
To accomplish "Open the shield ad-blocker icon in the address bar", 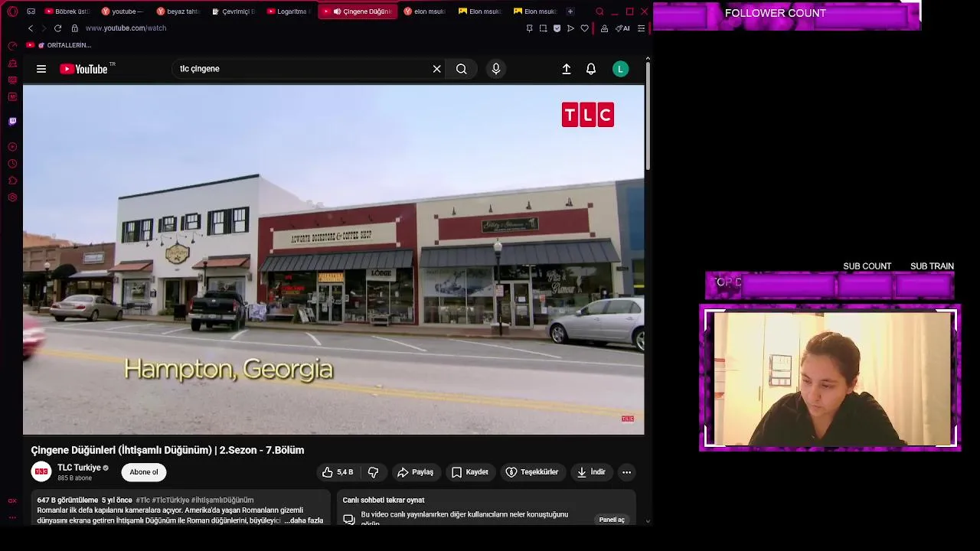I will (x=557, y=28).
